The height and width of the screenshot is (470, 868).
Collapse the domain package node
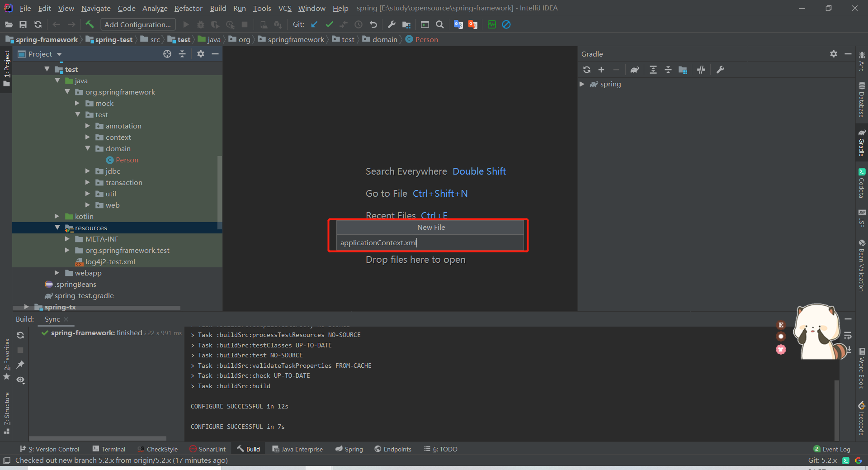[x=88, y=148]
